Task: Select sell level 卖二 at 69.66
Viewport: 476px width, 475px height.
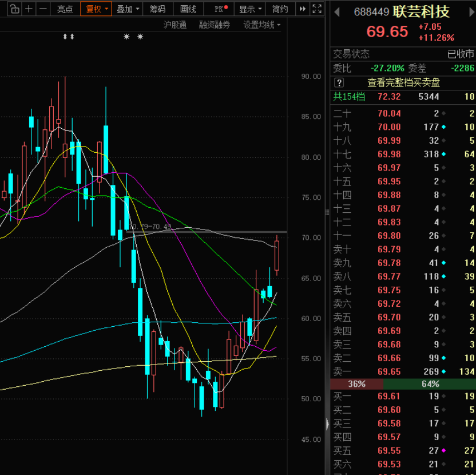Action: tap(403, 358)
